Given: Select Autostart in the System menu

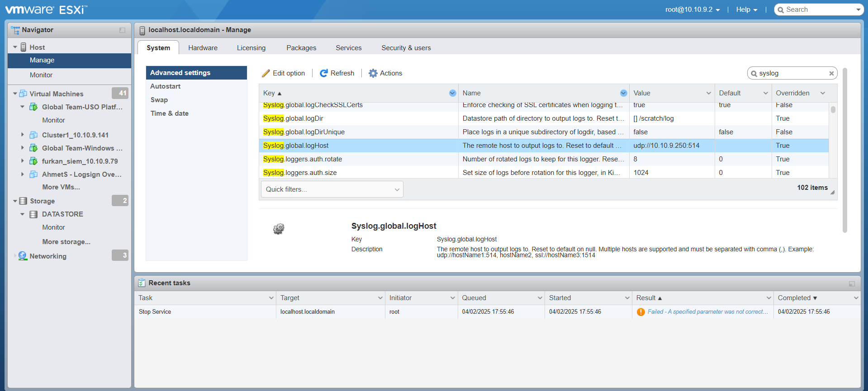Looking at the screenshot, I should 196,86.
